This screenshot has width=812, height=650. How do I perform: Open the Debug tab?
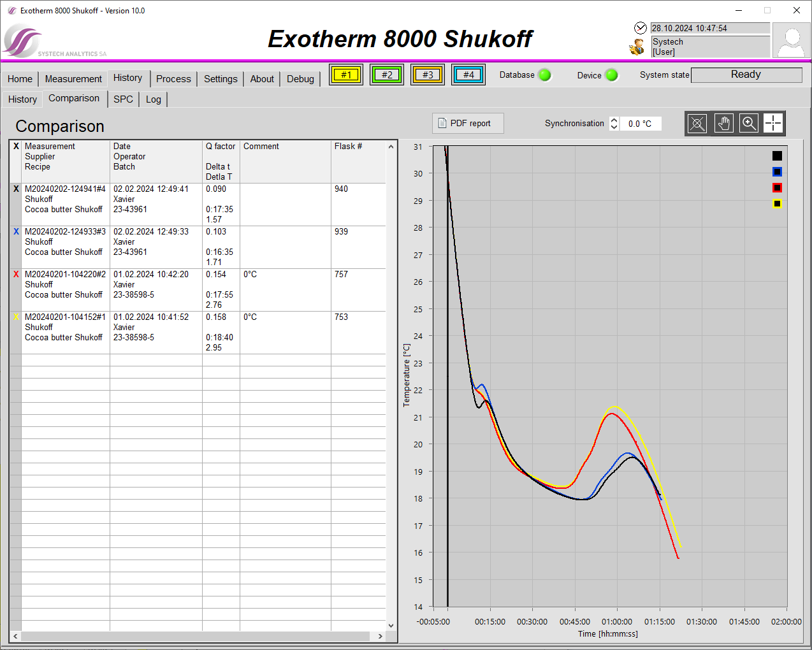pyautogui.click(x=300, y=79)
